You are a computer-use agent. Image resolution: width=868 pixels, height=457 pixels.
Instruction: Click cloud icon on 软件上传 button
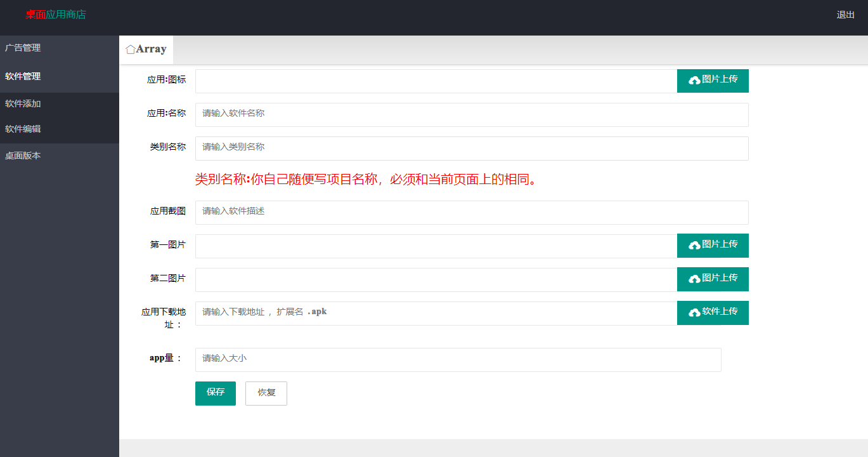(x=694, y=312)
